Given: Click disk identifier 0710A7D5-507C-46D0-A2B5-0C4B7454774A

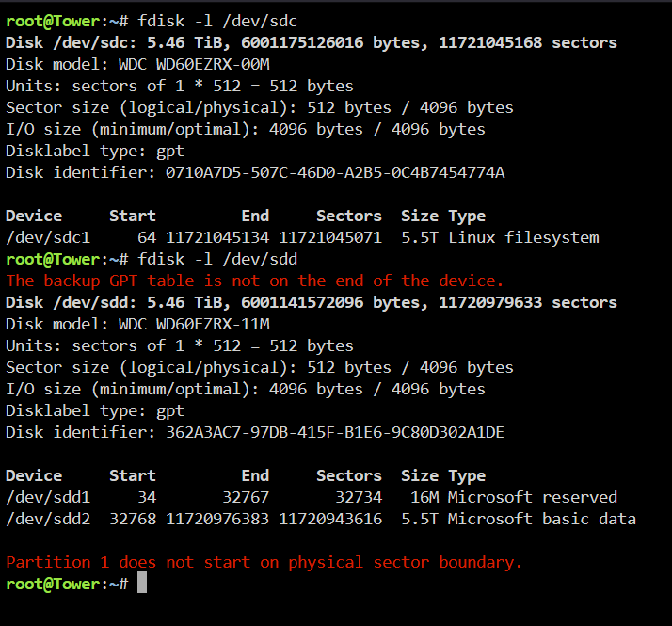Looking at the screenshot, I should click(335, 173).
